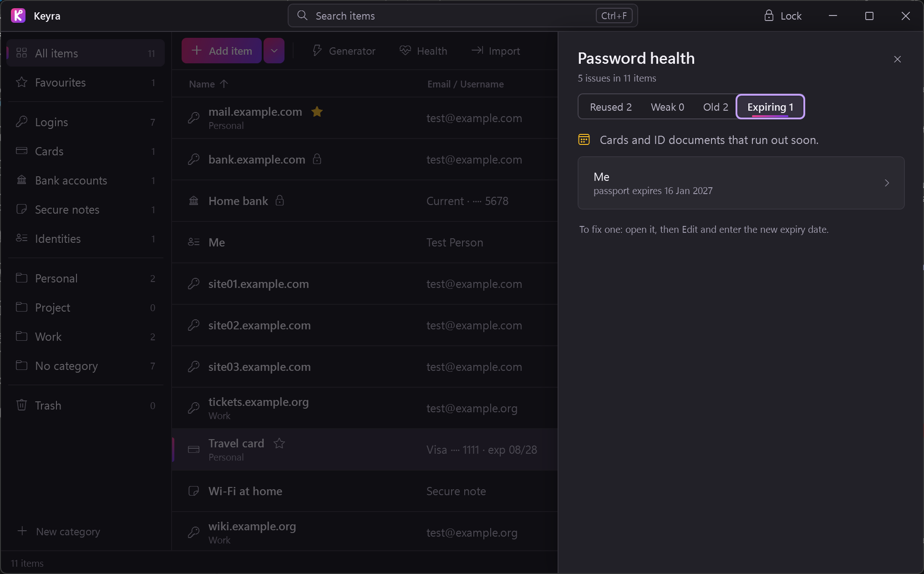Expand the Me passport issue chevron
The width and height of the screenshot is (924, 574).
click(x=887, y=183)
